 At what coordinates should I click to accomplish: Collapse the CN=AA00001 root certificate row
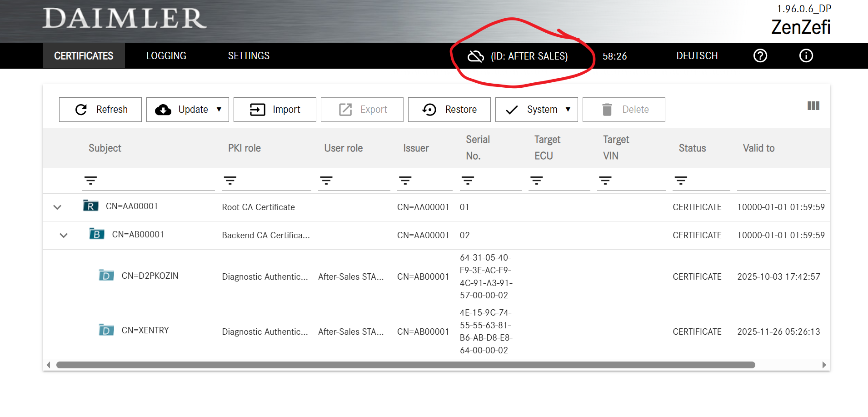click(57, 207)
